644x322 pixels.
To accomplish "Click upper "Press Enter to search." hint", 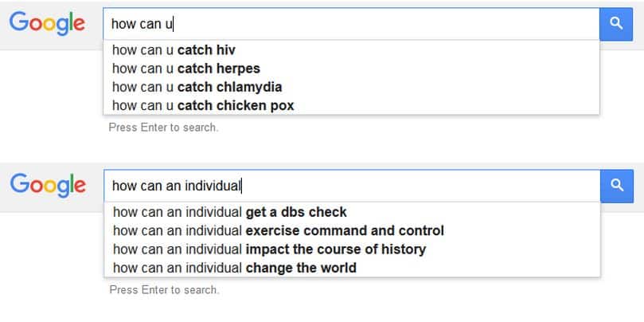I will (163, 128).
